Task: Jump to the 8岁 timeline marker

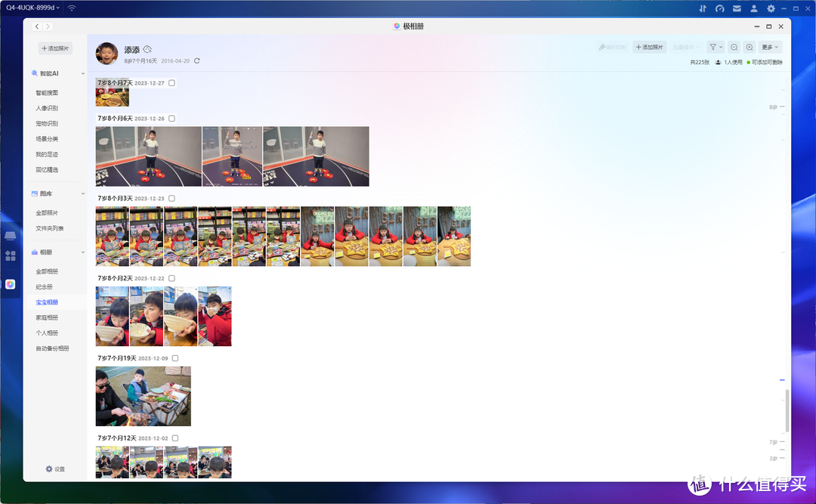Action: pyautogui.click(x=777, y=107)
